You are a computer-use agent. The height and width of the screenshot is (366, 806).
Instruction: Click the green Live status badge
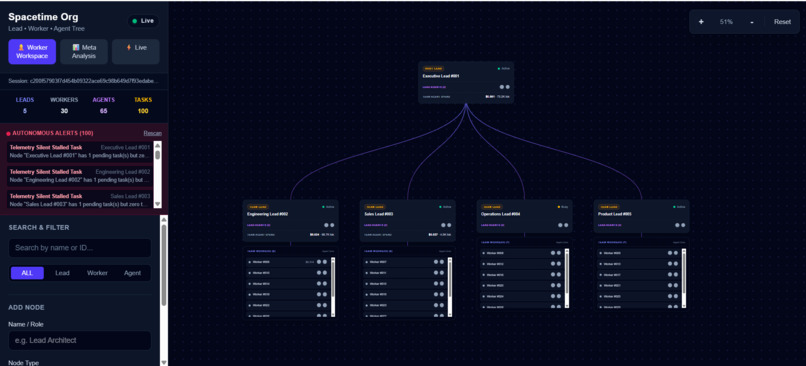(x=143, y=21)
